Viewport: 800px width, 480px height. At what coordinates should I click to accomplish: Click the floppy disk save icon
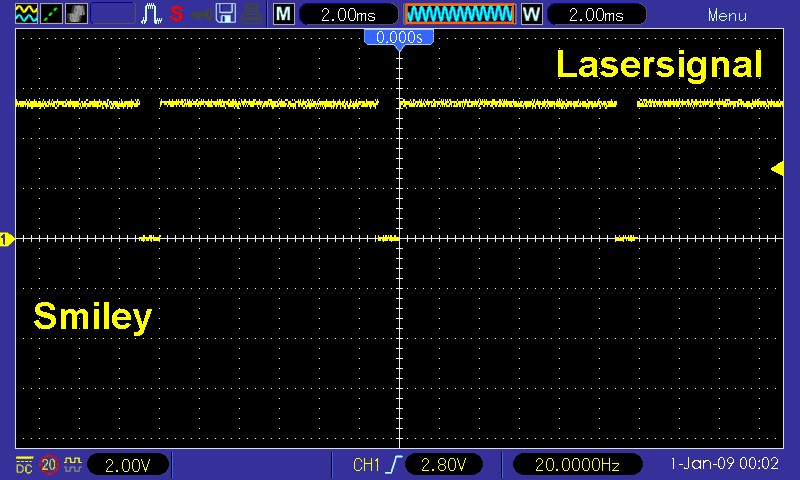(x=226, y=14)
